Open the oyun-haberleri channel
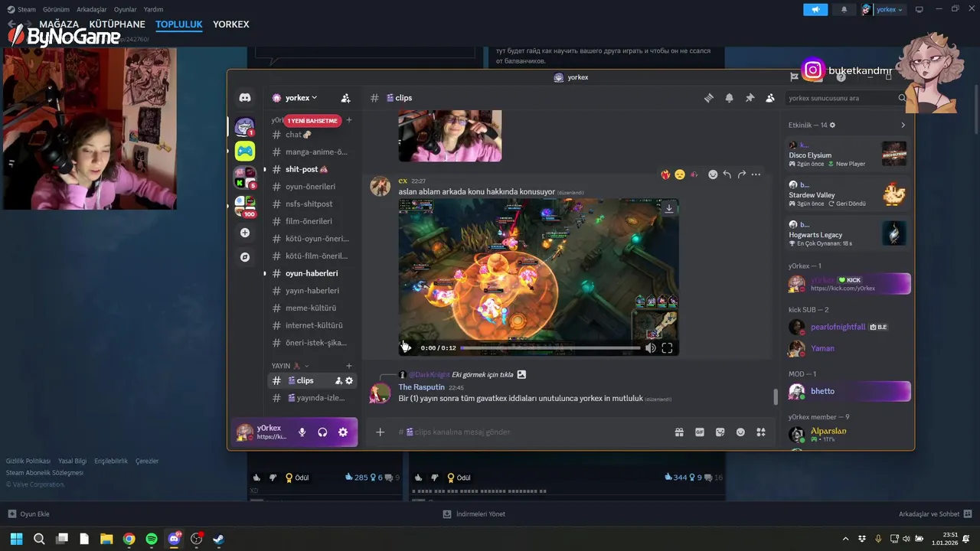 (x=311, y=273)
